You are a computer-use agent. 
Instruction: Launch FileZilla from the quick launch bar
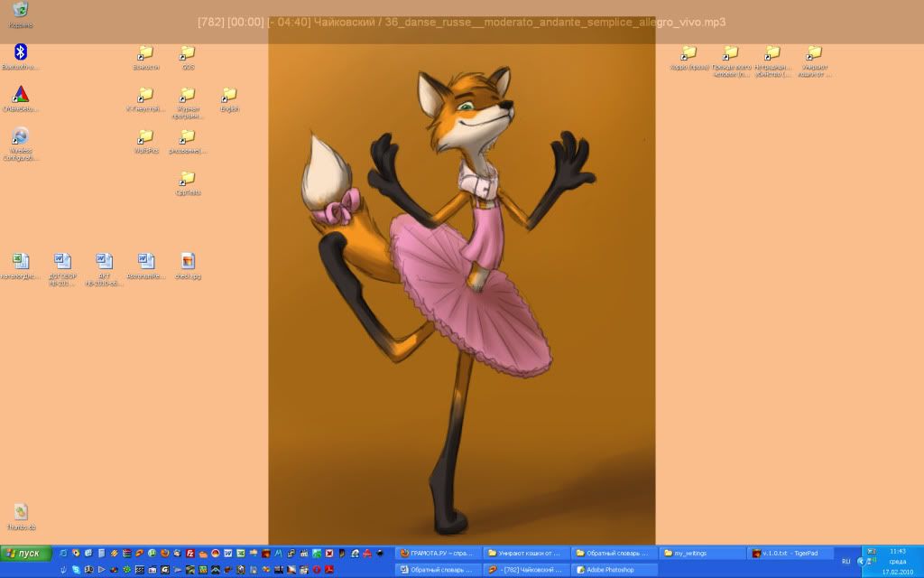coord(190,553)
